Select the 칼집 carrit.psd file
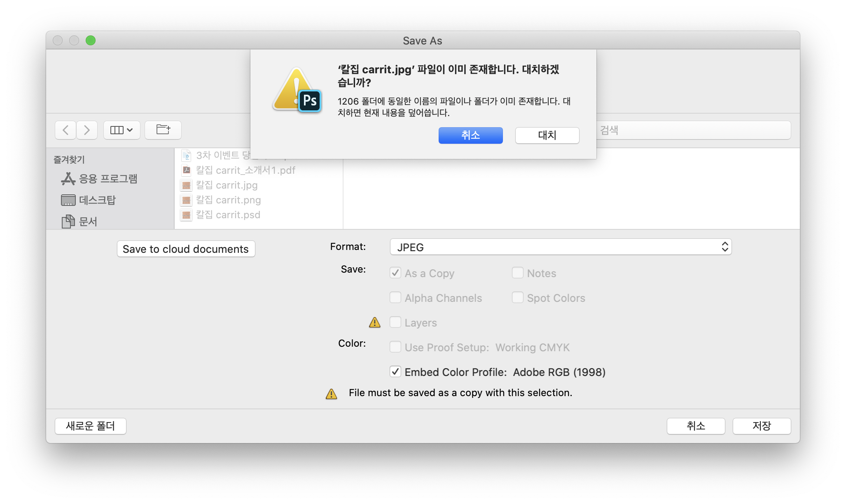 (228, 215)
